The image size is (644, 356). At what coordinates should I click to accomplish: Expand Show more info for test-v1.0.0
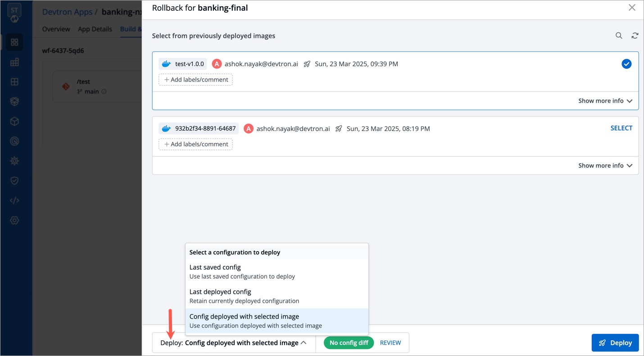605,101
